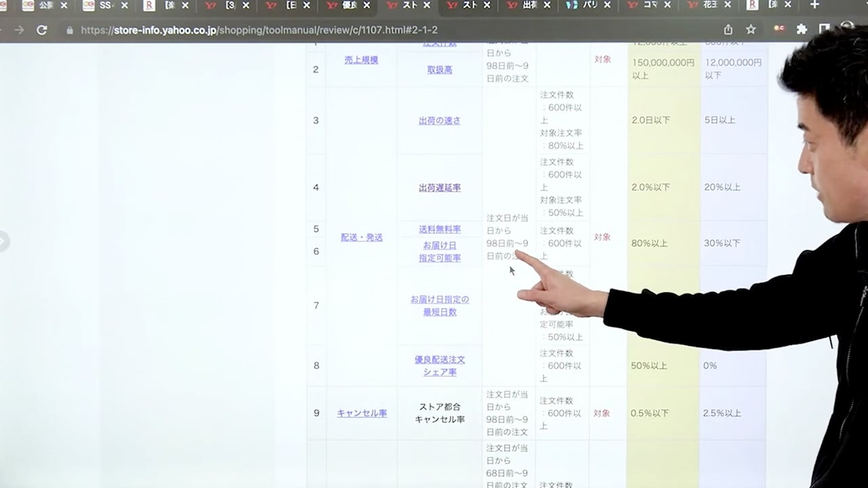Viewport: 868px width, 488px height.
Task: Open the キャンセル率 category link
Action: coord(361,413)
